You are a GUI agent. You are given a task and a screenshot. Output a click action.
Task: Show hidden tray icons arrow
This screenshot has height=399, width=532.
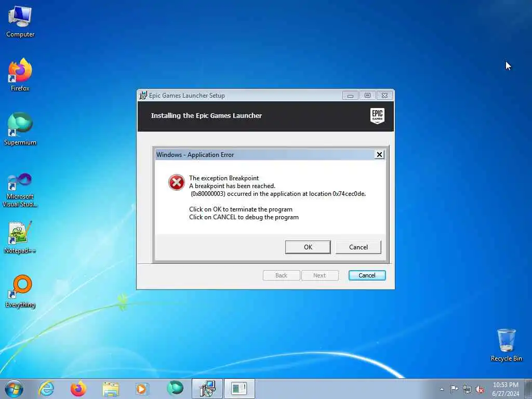(x=442, y=389)
